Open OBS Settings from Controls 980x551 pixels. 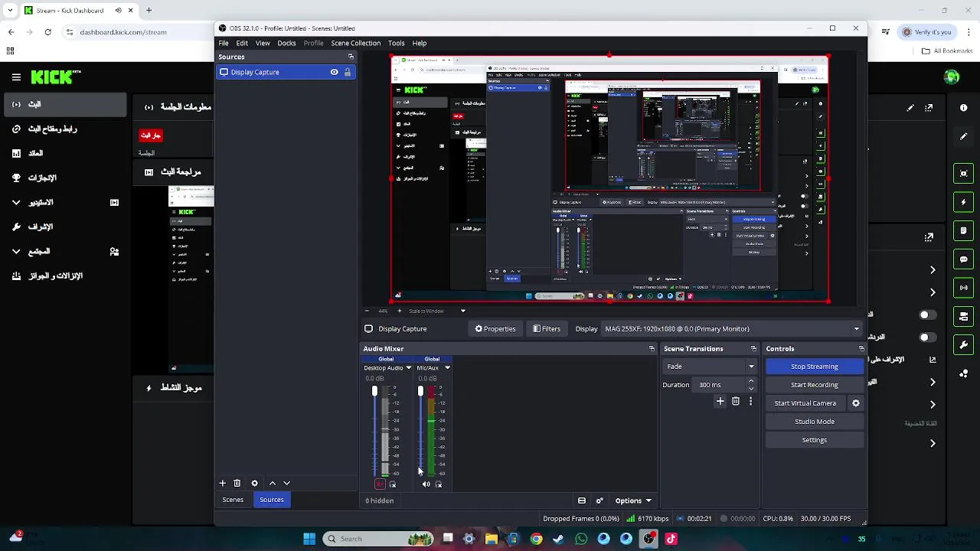click(815, 440)
